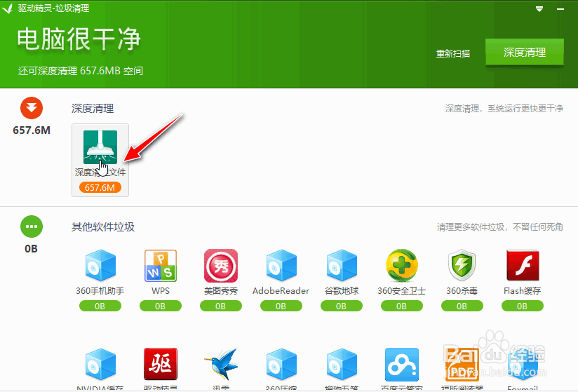Click the 0B badge under 谷歌地球
This screenshot has width=578, height=392.
coord(342,306)
